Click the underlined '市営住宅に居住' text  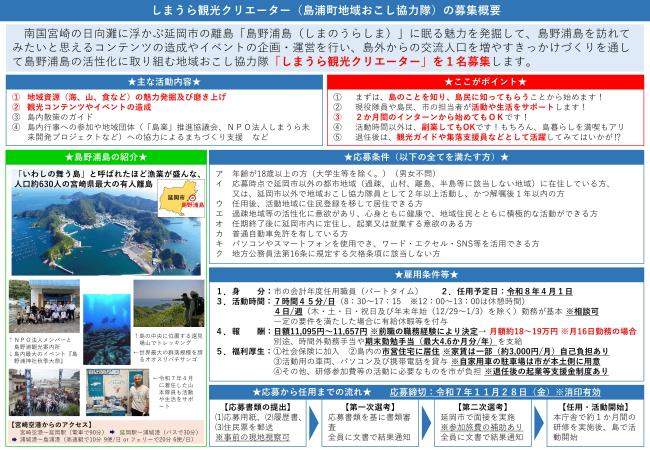pyautogui.click(x=410, y=351)
